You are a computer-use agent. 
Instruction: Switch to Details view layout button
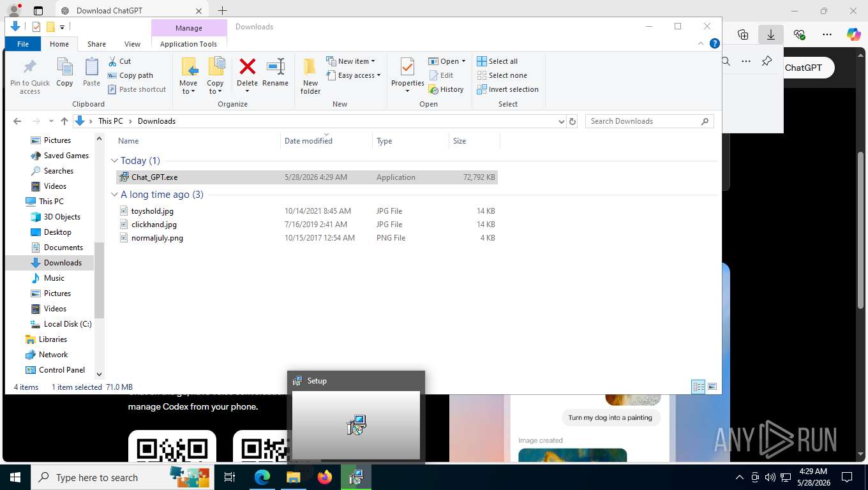tap(699, 387)
